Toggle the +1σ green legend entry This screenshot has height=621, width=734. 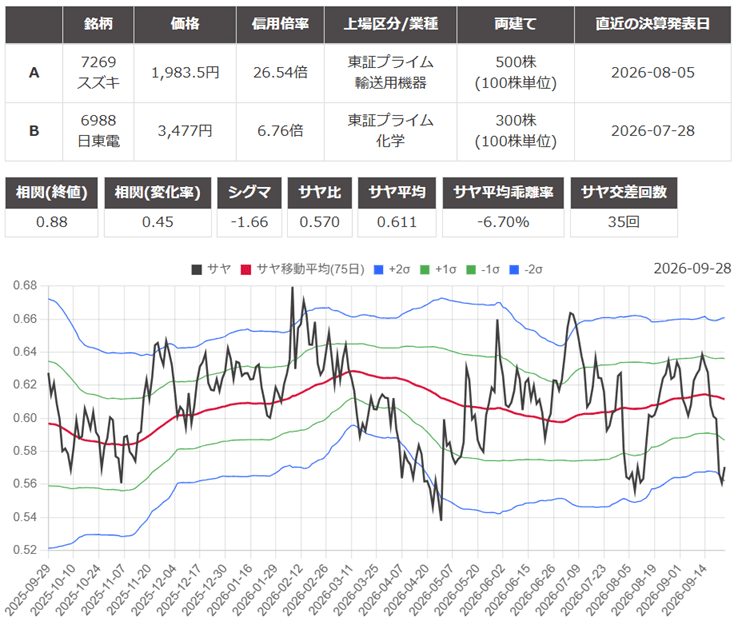pos(438,270)
